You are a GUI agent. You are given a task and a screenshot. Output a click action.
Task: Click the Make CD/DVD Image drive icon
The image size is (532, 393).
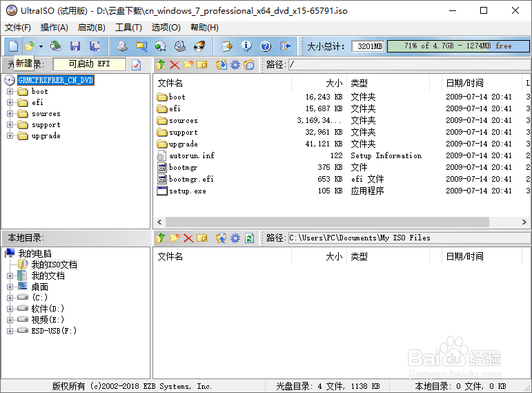pyautogui.click(x=122, y=46)
